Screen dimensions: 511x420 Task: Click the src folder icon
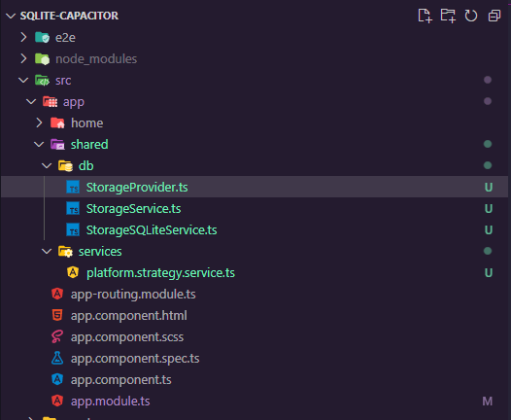click(x=42, y=80)
